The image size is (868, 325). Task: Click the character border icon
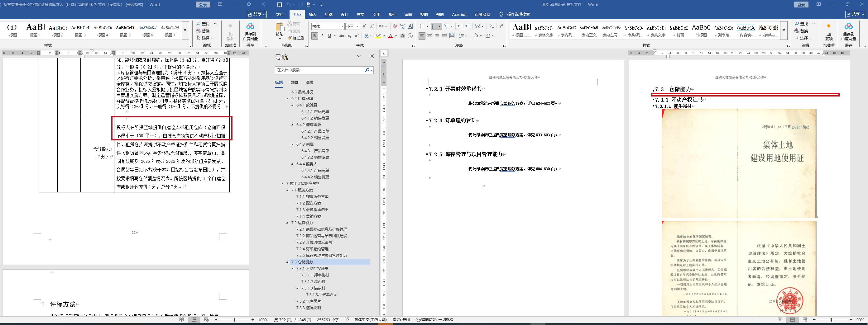[x=410, y=26]
